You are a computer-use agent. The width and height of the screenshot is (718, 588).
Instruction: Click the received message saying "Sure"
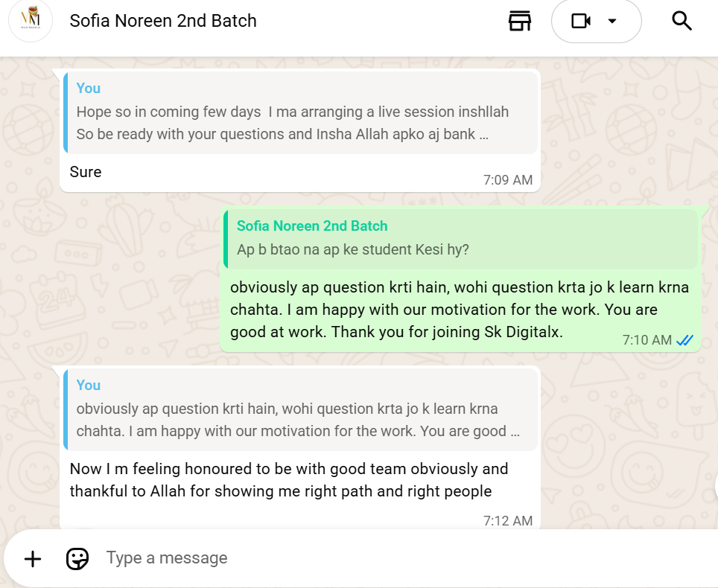pyautogui.click(x=86, y=172)
